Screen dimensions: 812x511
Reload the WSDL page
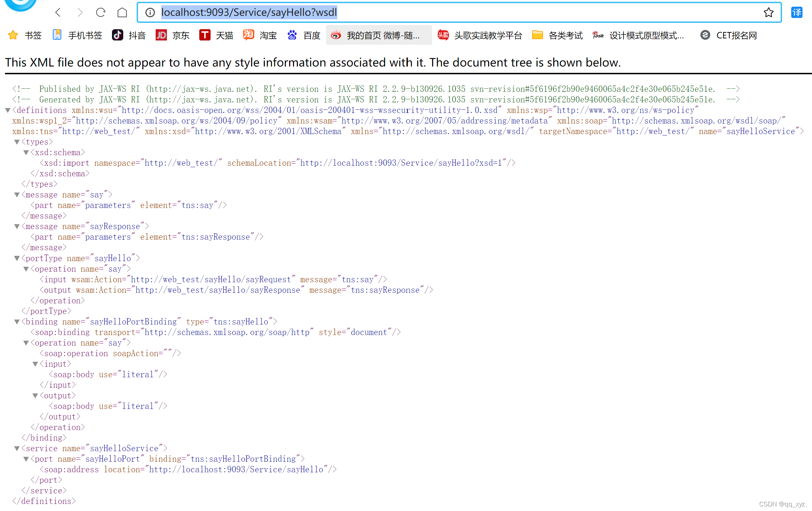101,13
